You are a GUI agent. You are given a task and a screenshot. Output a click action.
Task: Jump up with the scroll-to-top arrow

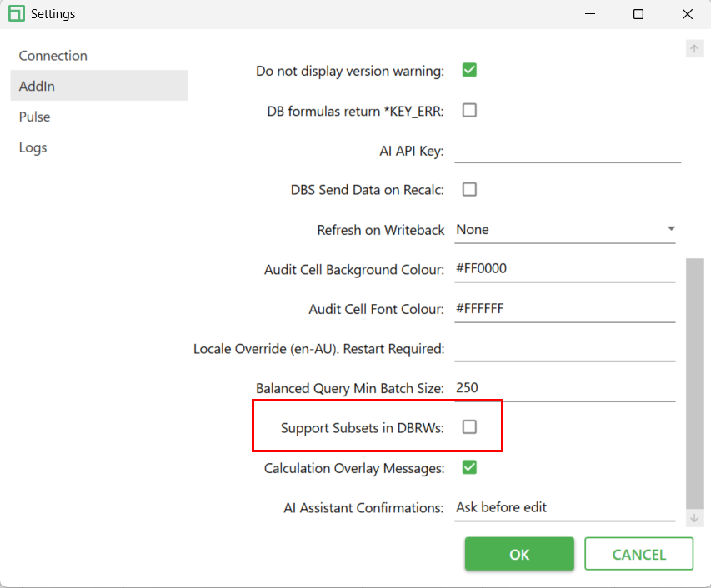[694, 48]
